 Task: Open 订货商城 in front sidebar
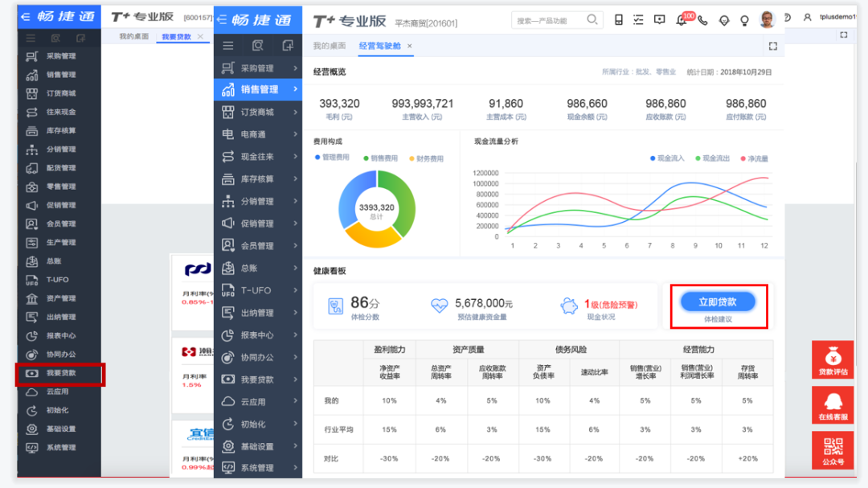pos(258,112)
